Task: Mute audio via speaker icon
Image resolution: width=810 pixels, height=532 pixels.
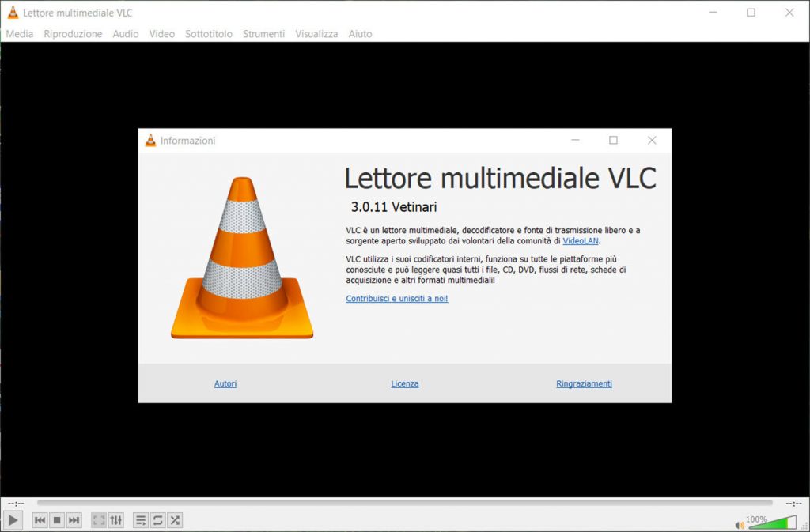Action: (x=740, y=524)
